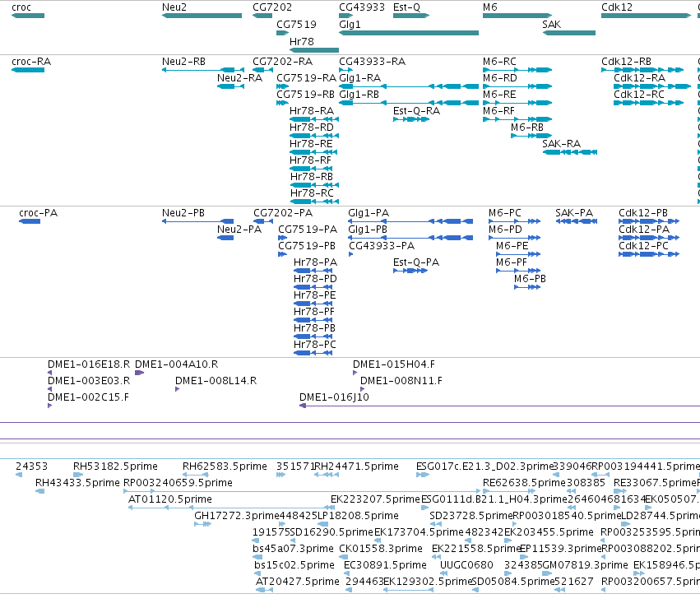
Task: Click the CG7519-RB transcript label
Action: pyautogui.click(x=305, y=95)
